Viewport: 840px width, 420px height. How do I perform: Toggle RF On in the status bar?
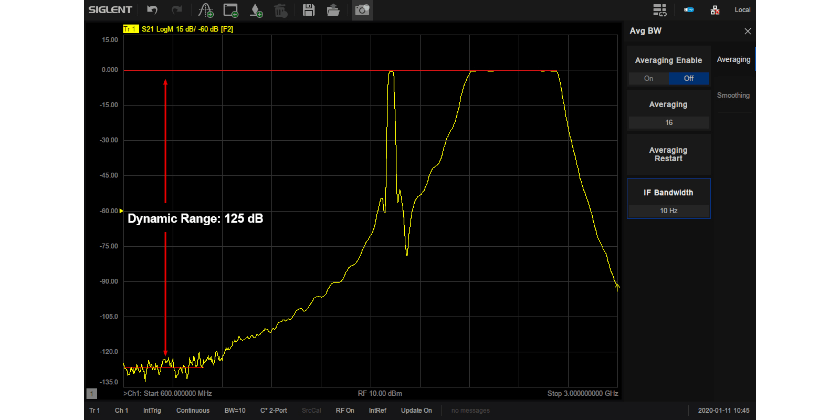(x=344, y=411)
